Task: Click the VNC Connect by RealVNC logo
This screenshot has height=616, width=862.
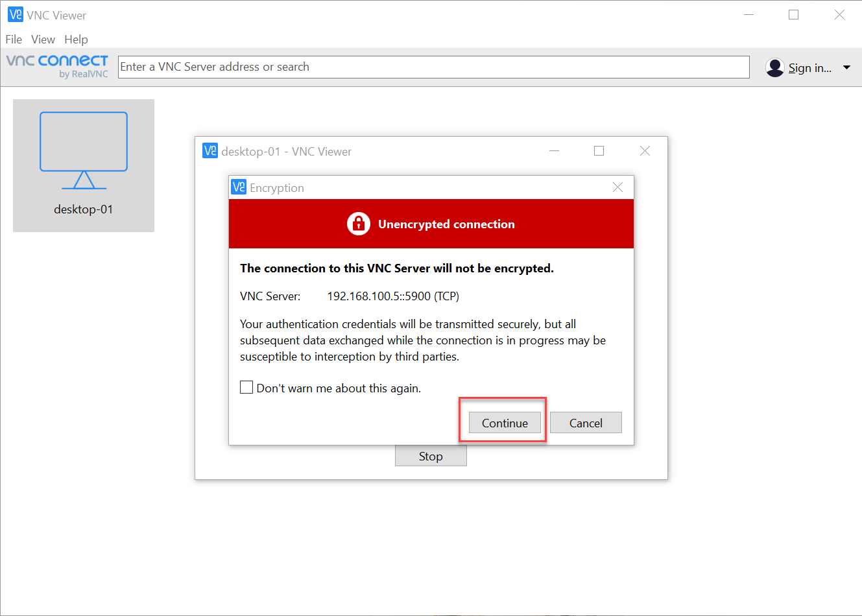Action: [x=57, y=66]
